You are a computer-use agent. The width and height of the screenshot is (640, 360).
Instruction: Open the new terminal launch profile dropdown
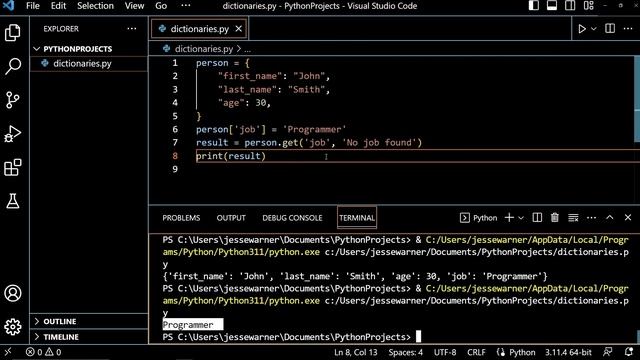521,218
